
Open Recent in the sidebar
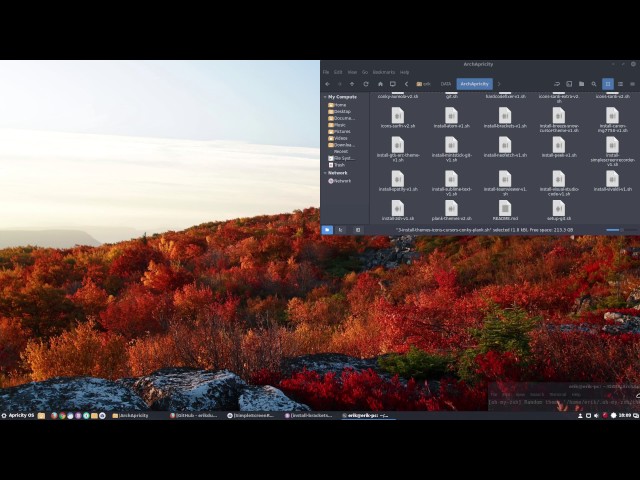point(340,151)
